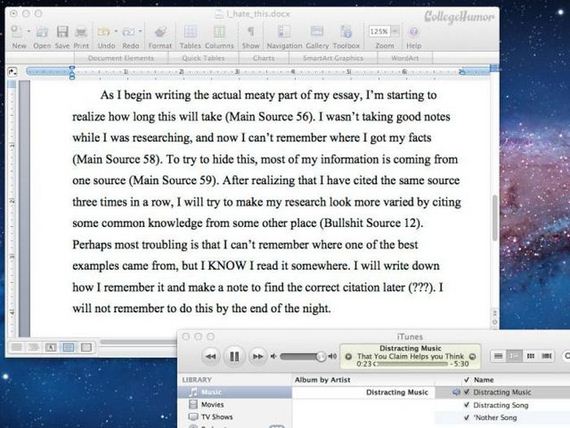This screenshot has height=428, width=570.
Task: Select Movies in iTunes library
Action: 235,404
